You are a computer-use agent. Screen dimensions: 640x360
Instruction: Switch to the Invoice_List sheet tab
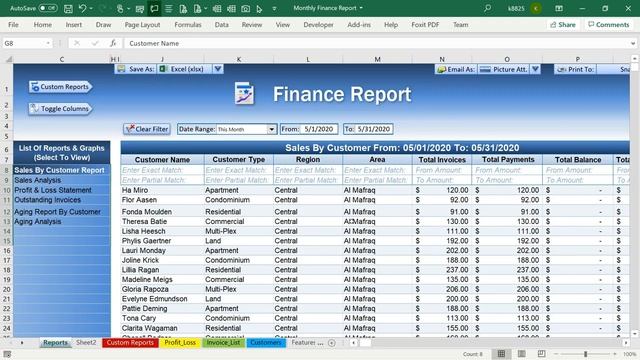coord(223,343)
